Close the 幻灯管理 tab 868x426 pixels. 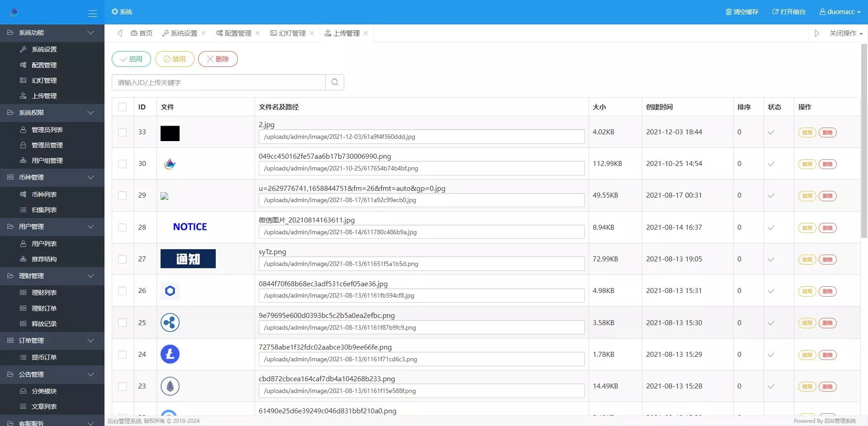point(312,33)
